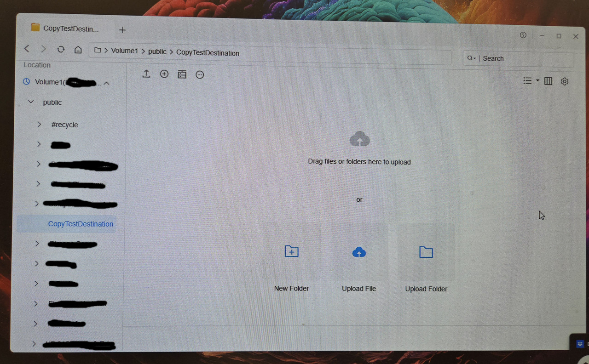Select the #recycle tree item
The height and width of the screenshot is (364, 589).
point(65,125)
